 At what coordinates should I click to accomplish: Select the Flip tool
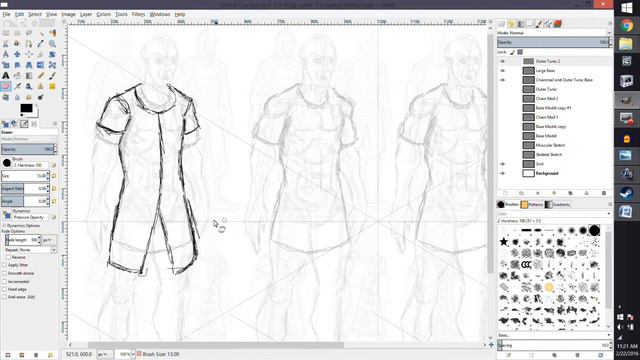[x=41, y=65]
